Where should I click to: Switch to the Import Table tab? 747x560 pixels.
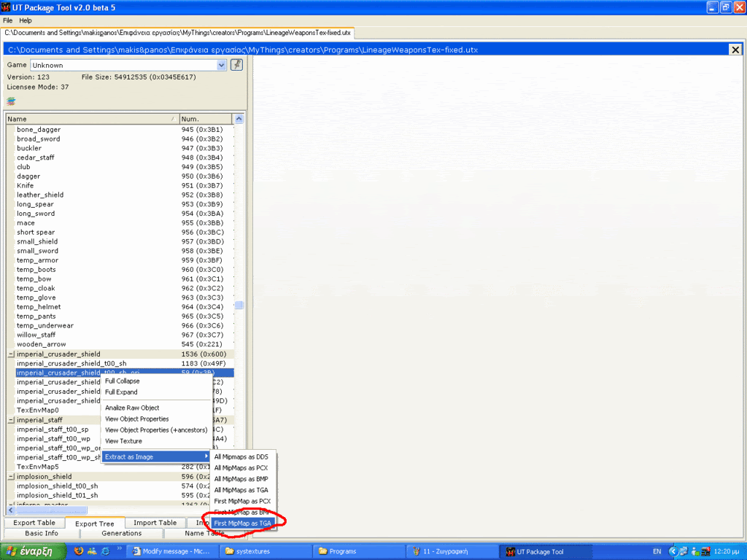tap(155, 523)
